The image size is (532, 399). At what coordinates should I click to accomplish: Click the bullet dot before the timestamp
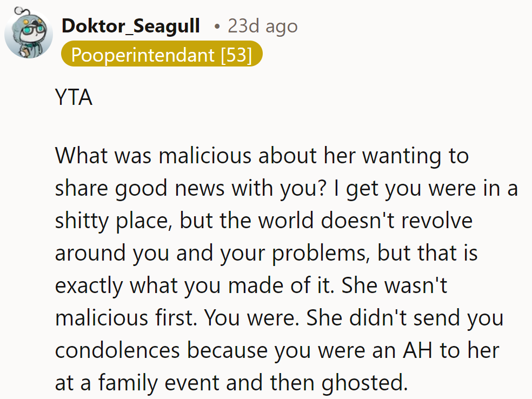217,26
